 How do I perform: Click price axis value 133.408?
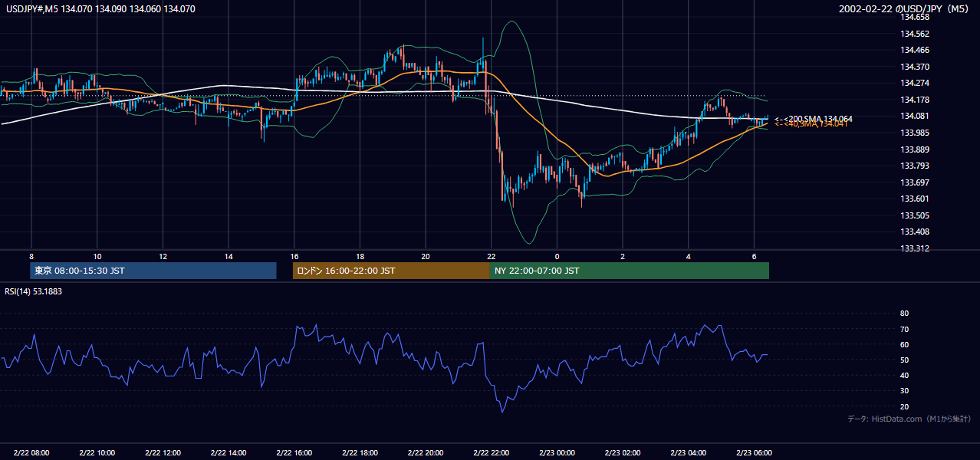coord(913,232)
